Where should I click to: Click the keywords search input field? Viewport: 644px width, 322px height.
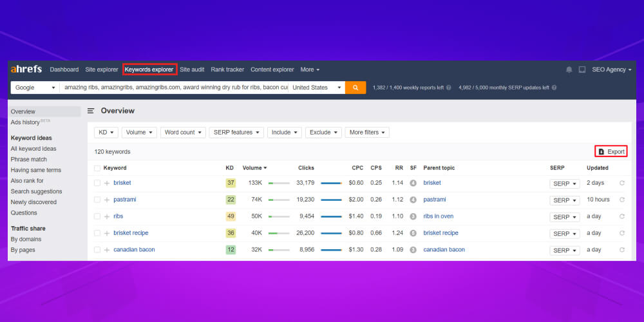click(x=174, y=88)
